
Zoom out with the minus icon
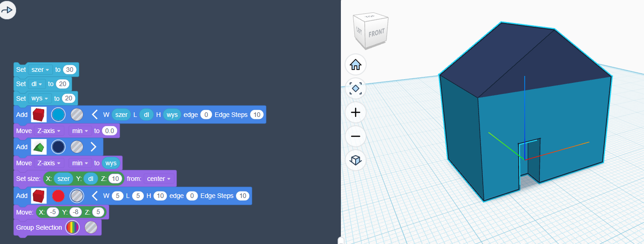click(x=355, y=137)
